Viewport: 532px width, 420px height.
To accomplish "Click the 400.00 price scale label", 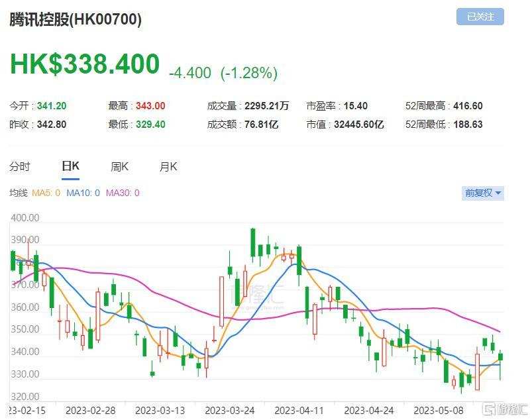I will [22, 217].
